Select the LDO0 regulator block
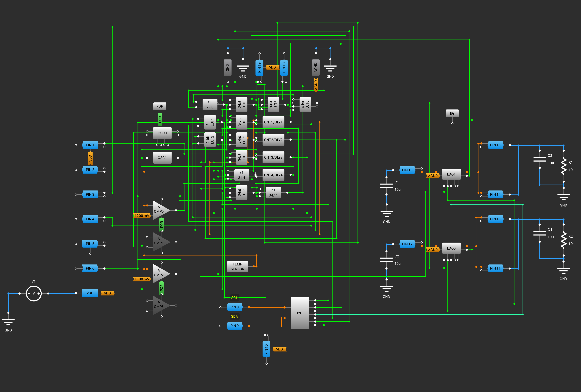This screenshot has height=392, width=581. (451, 248)
